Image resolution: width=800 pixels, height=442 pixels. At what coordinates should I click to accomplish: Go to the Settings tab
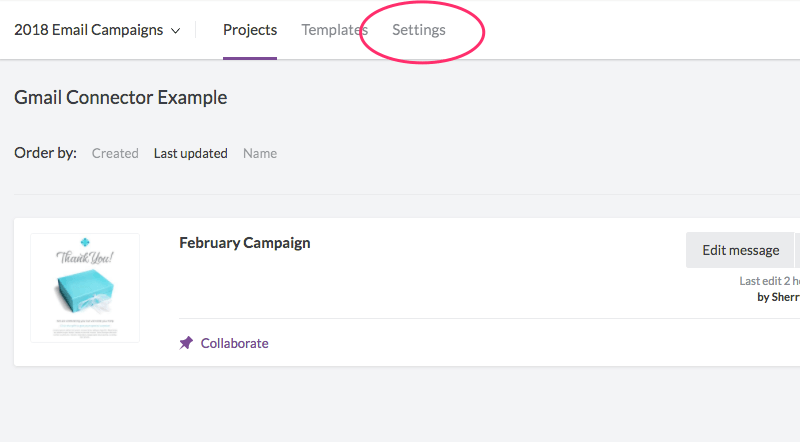pos(418,30)
